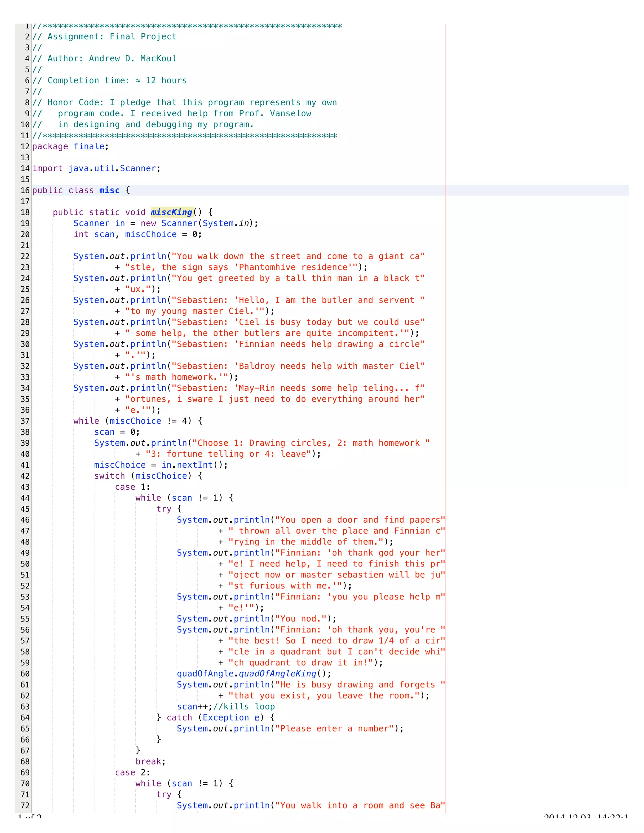Click the 'the best! So I need to draw 1/4' string
The width and height of the screenshot is (644, 833).
pyautogui.click(x=337, y=641)
